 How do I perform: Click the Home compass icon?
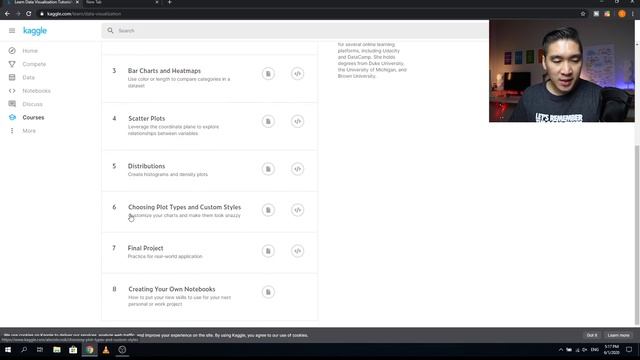coord(12,51)
